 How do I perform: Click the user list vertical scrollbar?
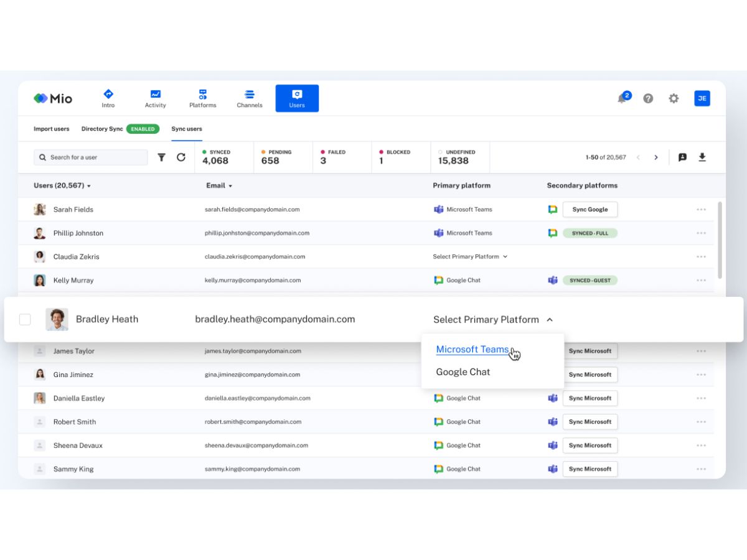point(720,240)
